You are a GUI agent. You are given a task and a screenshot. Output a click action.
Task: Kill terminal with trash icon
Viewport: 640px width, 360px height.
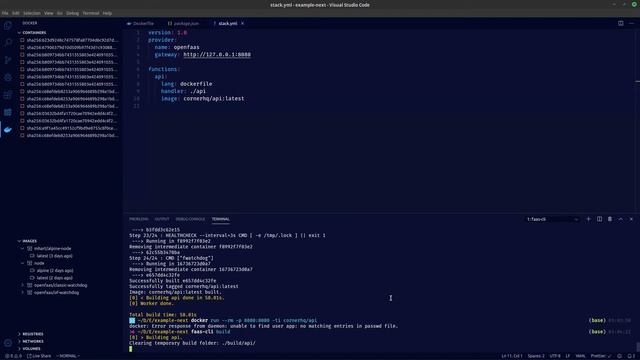[610, 219]
